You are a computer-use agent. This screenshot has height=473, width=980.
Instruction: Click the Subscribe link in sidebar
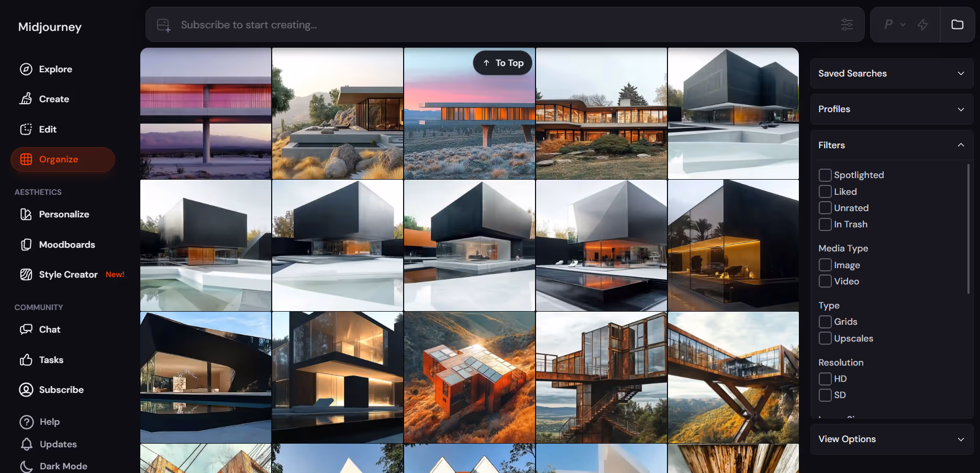(x=61, y=390)
